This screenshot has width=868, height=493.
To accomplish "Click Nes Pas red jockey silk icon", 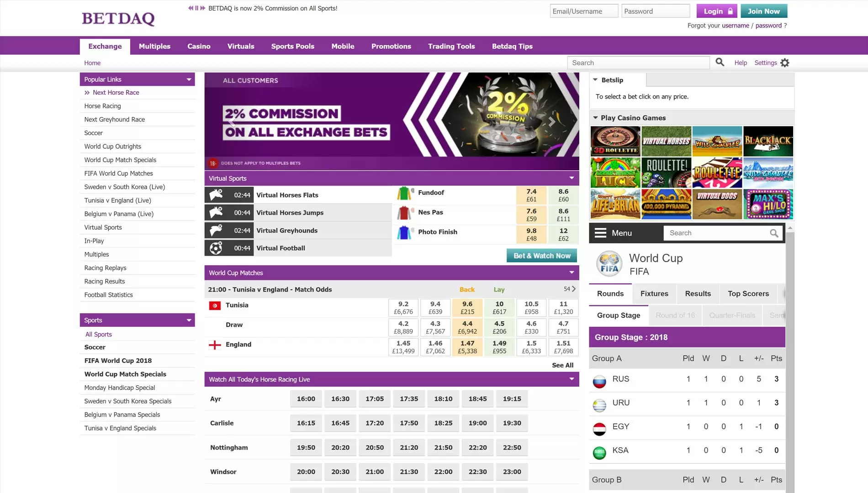I will click(x=404, y=213).
